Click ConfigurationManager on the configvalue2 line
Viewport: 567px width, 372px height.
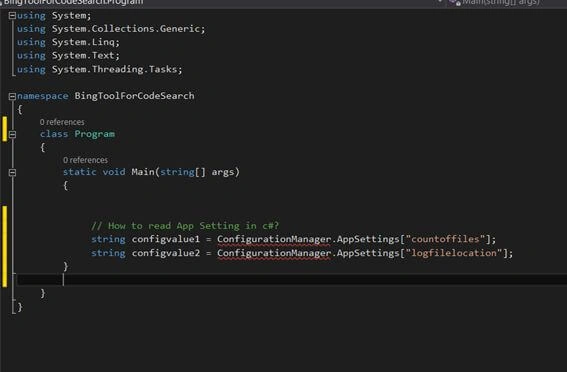point(274,253)
